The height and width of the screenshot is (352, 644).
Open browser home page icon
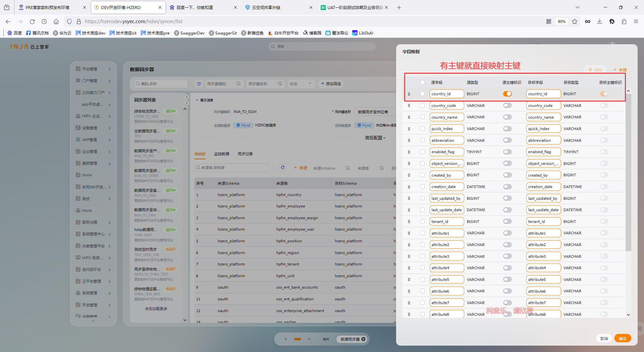[x=56, y=21]
